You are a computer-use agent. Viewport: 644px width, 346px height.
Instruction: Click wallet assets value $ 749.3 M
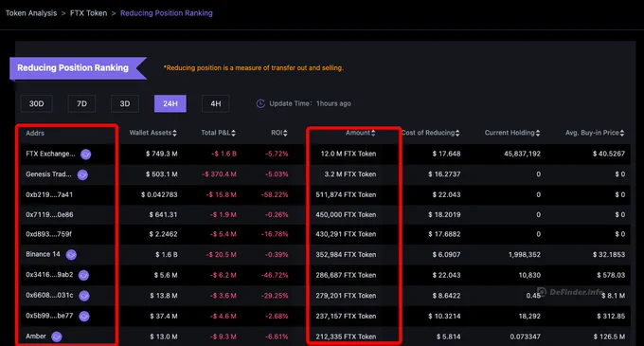(x=161, y=154)
